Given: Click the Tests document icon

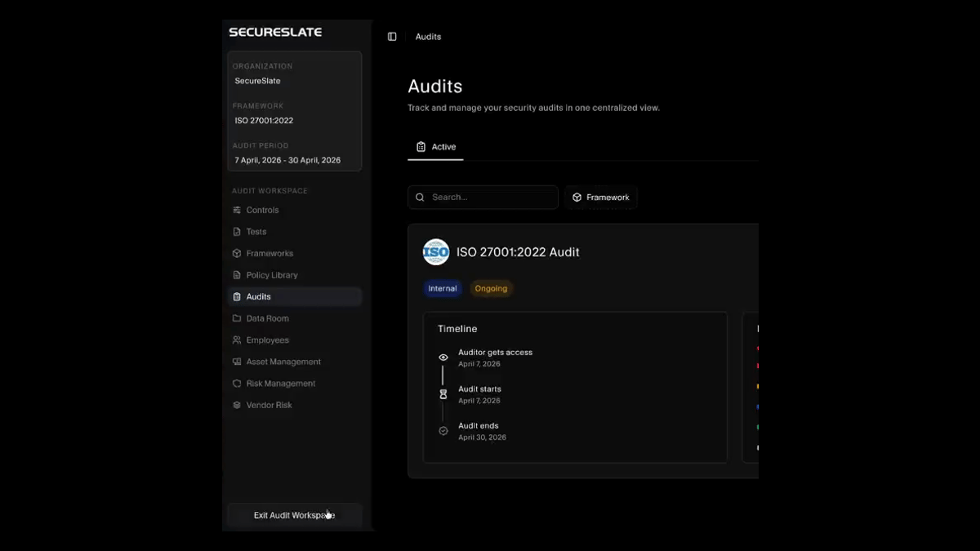Looking at the screenshot, I should tap(237, 232).
